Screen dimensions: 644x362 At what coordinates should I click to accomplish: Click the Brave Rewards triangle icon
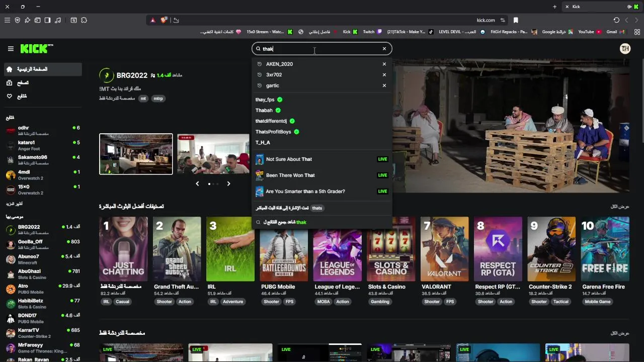(x=153, y=20)
